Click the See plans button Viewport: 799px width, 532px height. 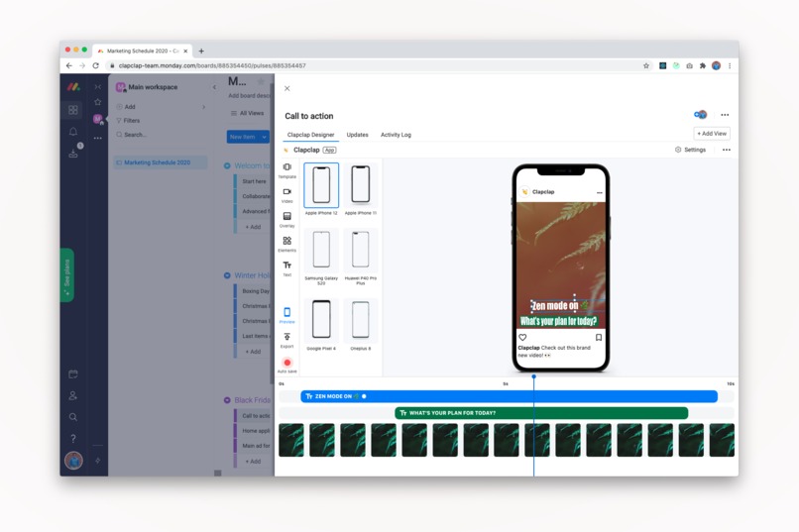point(66,275)
